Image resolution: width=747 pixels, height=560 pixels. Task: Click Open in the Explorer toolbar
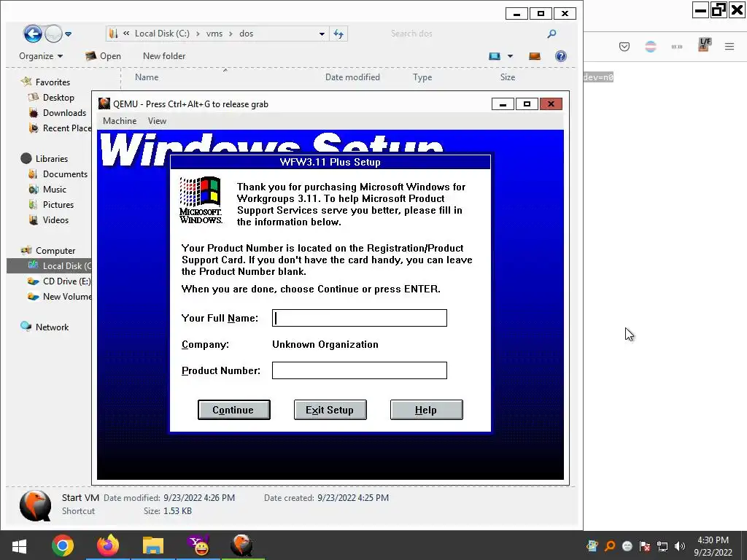[103, 56]
